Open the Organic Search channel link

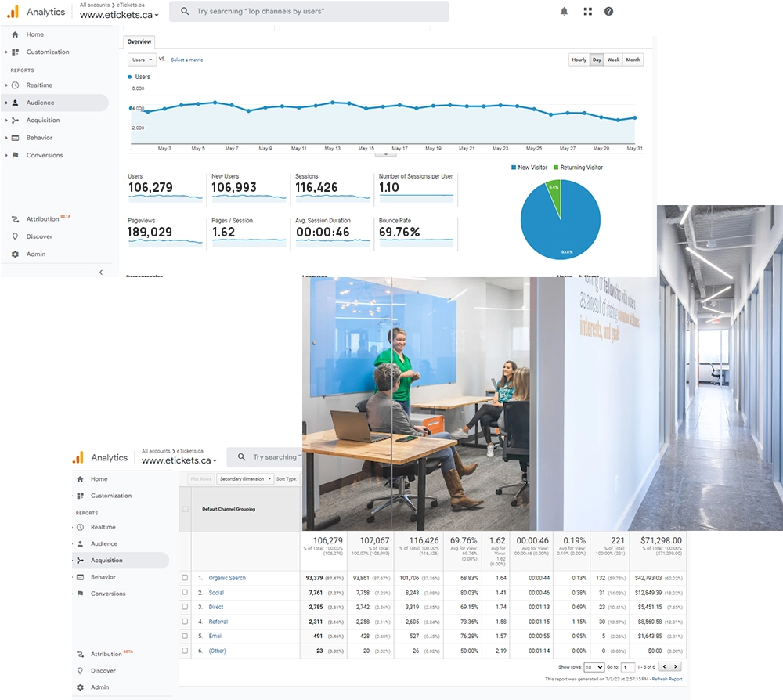pyautogui.click(x=227, y=578)
